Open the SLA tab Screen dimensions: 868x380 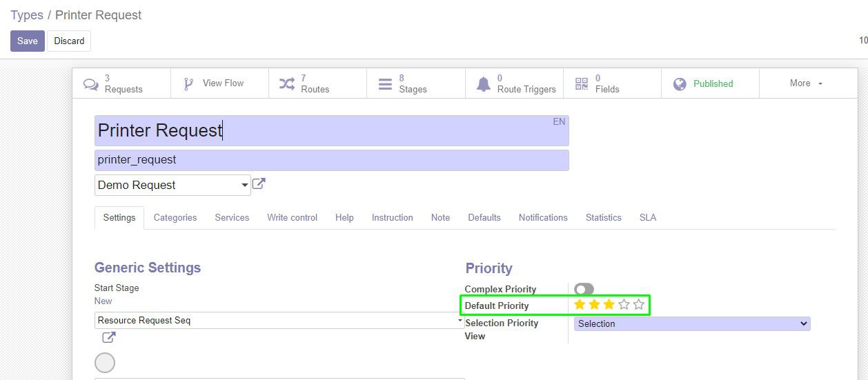click(x=648, y=217)
